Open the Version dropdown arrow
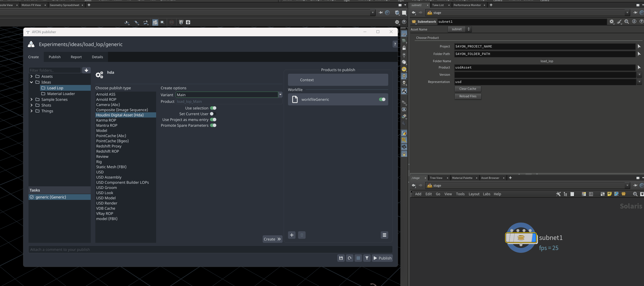 639,75
